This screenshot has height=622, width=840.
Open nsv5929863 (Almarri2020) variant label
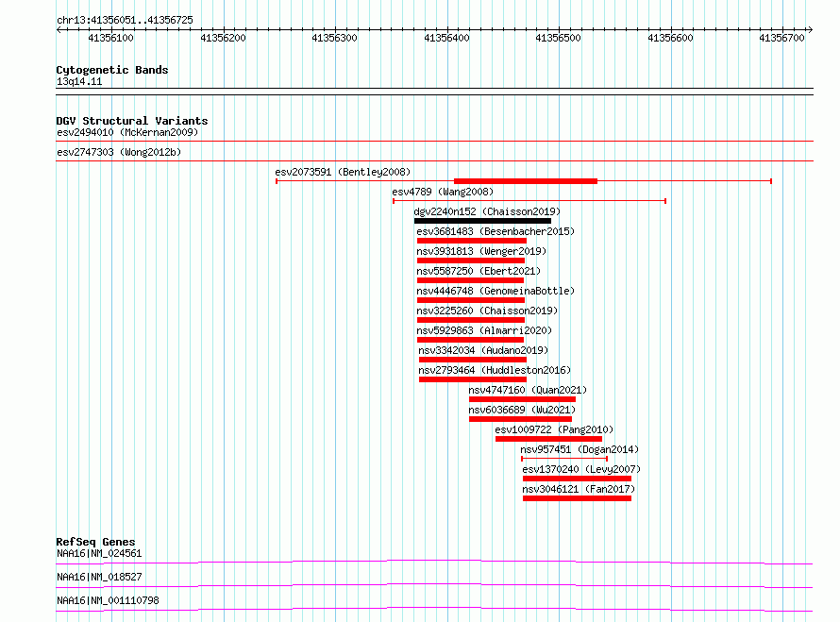click(484, 330)
